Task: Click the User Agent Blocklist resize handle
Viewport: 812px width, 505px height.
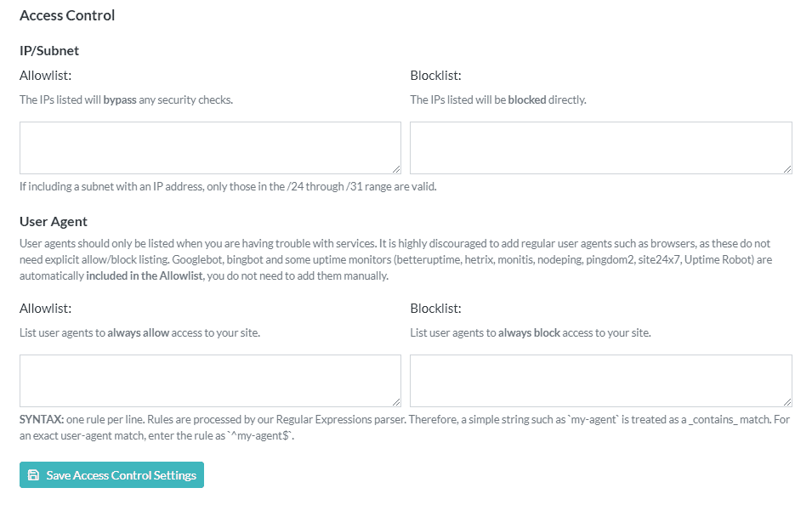Action: [787, 402]
